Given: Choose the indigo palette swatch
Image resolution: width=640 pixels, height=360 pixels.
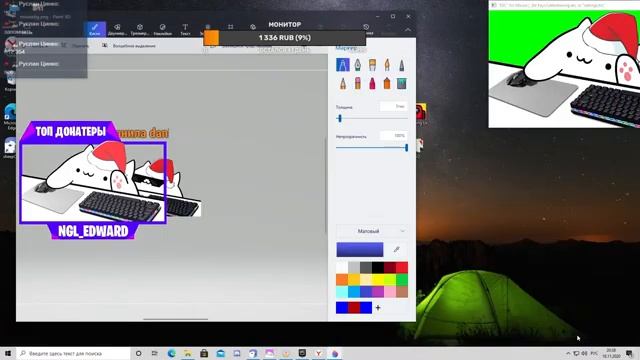Looking at the screenshot, I should [366, 291].
